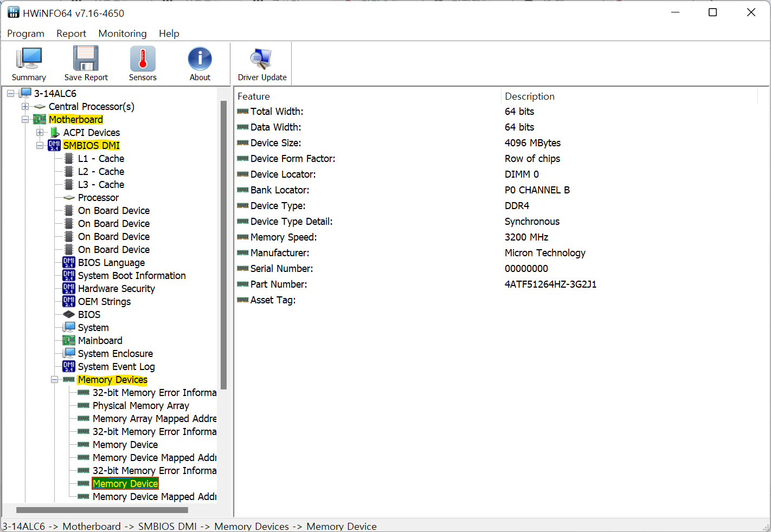Select the Device Size row
Screen dimensions: 771x532
[x=496, y=142]
